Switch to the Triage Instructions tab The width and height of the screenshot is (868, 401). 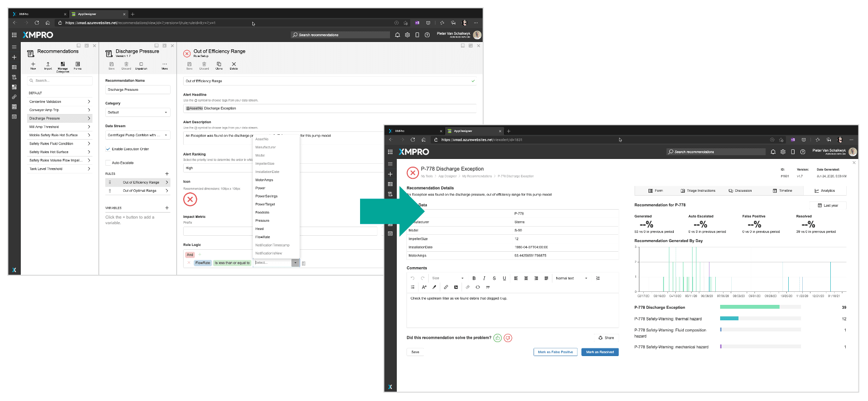point(698,191)
